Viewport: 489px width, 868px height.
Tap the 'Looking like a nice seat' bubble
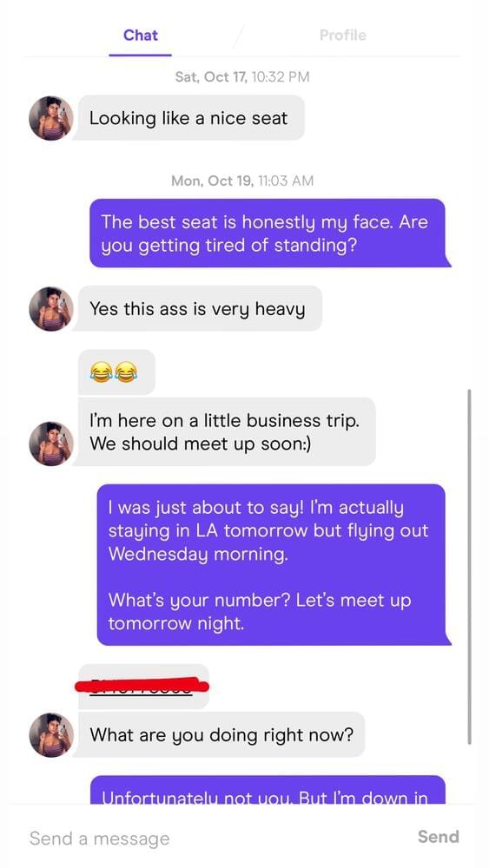pyautogui.click(x=188, y=118)
